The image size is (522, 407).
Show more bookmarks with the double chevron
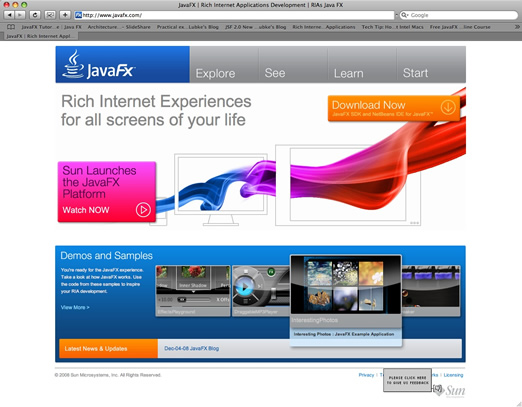[517, 27]
